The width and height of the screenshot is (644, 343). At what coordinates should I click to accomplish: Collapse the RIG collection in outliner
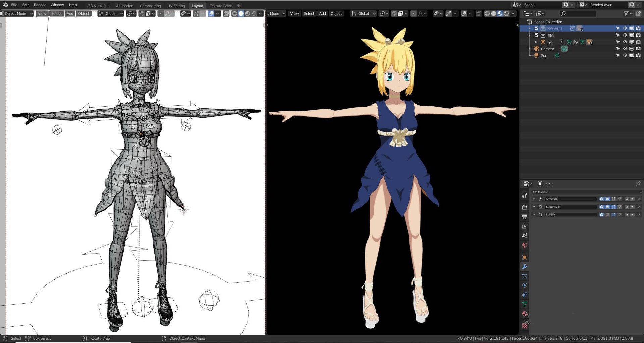coord(530,35)
